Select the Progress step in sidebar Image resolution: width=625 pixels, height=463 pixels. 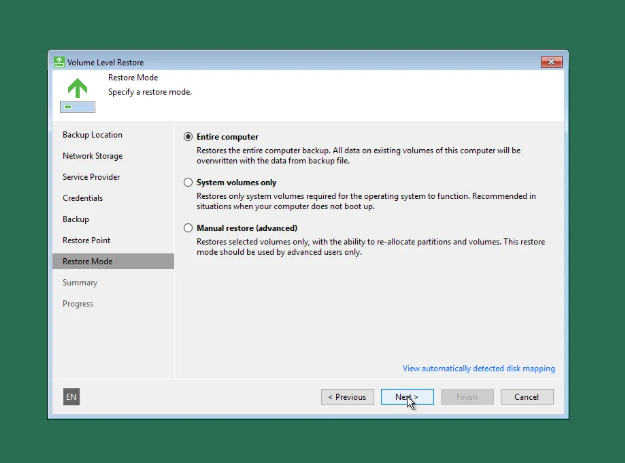(x=78, y=304)
